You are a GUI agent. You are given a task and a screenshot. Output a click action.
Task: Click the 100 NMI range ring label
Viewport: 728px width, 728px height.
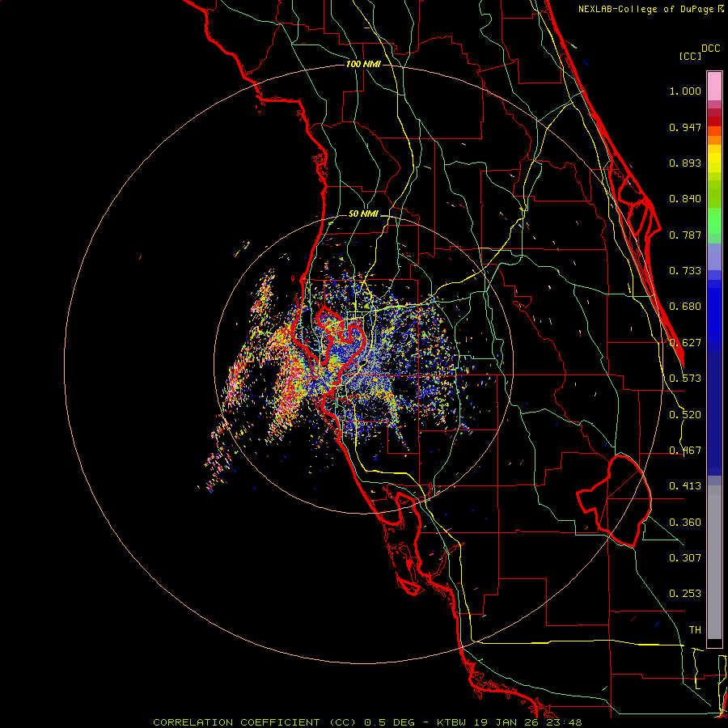click(x=363, y=64)
